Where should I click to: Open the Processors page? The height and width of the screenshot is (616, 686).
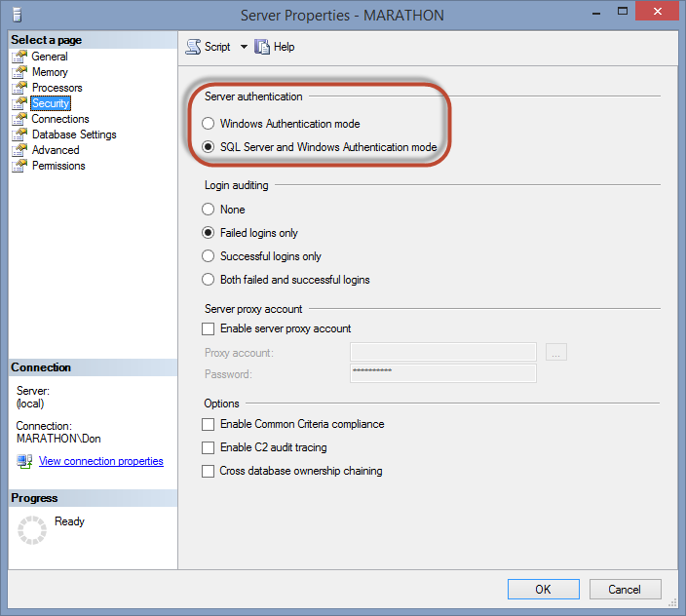(57, 88)
